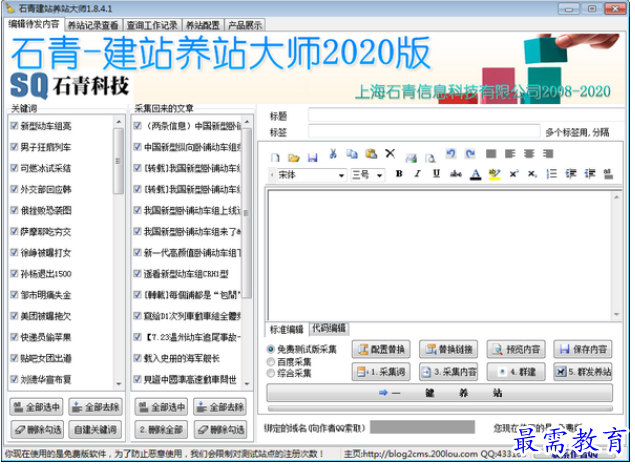This screenshot has width=635, height=472.
Task: Click the black X delete icon
Action: click(x=390, y=153)
